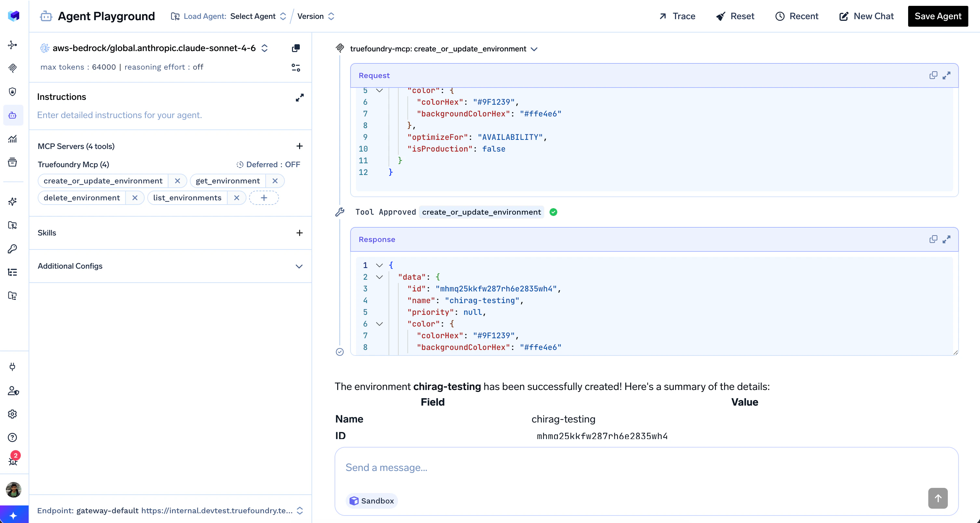Click the MCP Servers (4 tools) label
Viewport: 980px width, 523px height.
pos(76,146)
